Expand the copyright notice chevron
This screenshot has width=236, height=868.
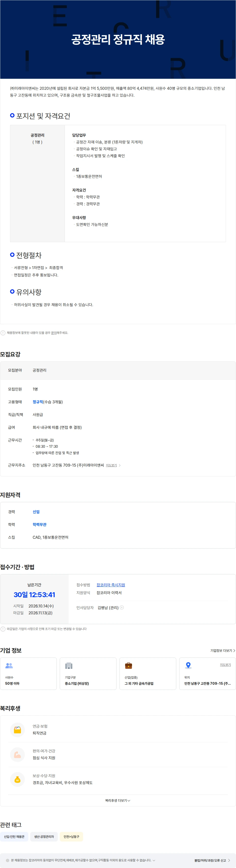coord(154,860)
